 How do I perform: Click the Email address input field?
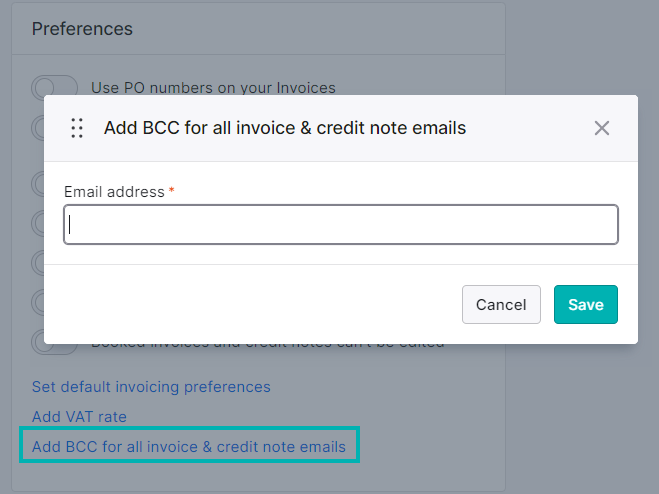pyautogui.click(x=341, y=225)
